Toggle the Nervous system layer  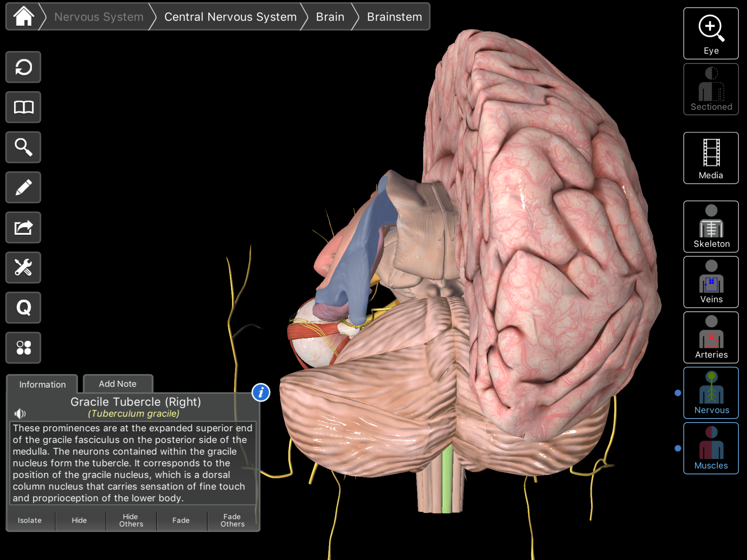tap(711, 393)
